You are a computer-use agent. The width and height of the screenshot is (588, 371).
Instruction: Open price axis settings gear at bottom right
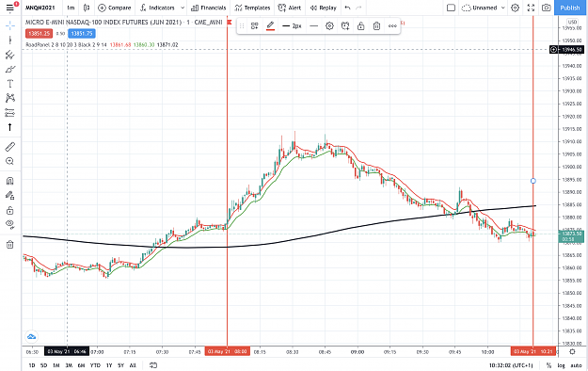click(x=572, y=352)
